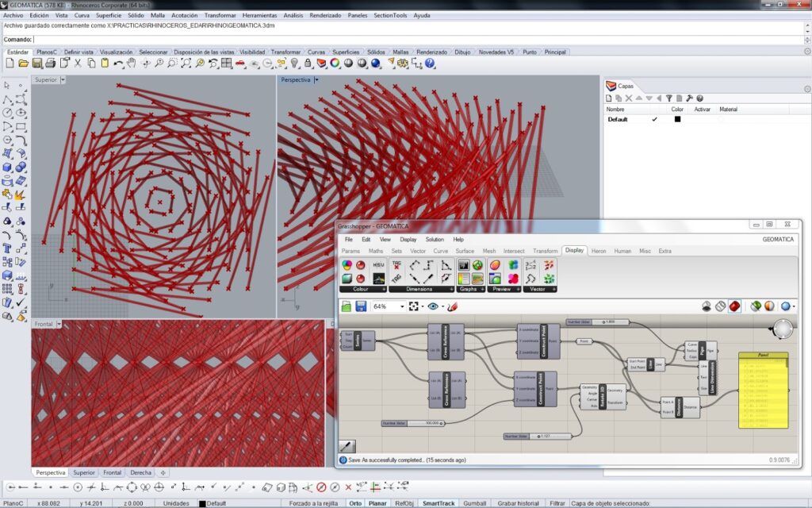Toggle Orto mode in status bar
Image resolution: width=812 pixels, height=508 pixels.
[355, 503]
